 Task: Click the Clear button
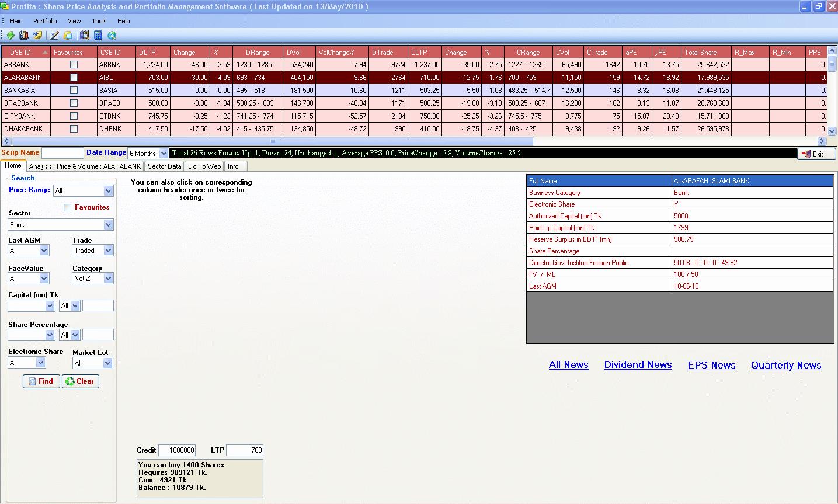click(x=80, y=381)
